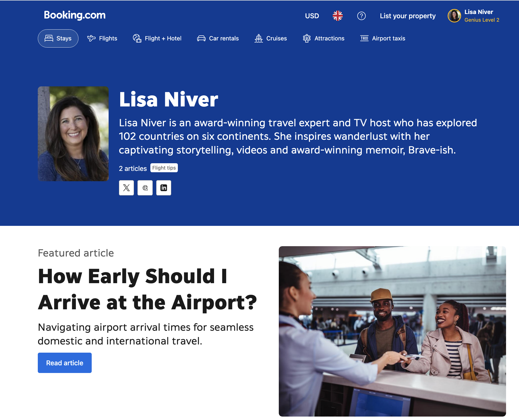Open Lisa Niver Genius Level 2 account menu
The height and width of the screenshot is (420, 519).
474,16
